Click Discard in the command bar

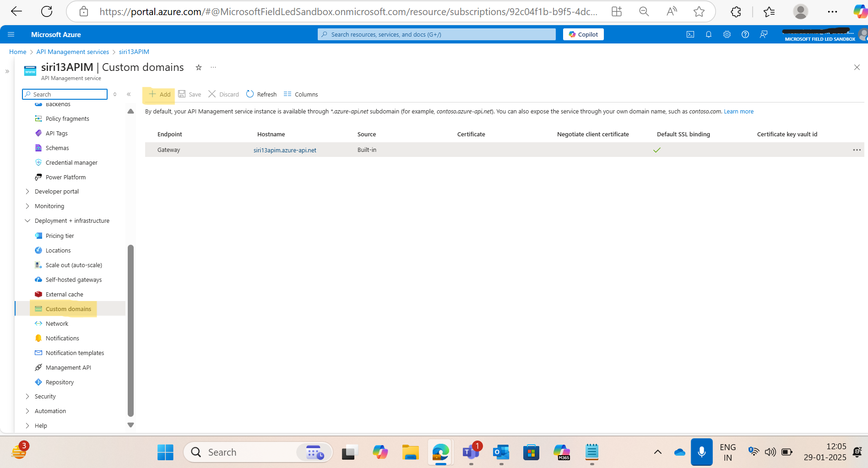pos(223,94)
